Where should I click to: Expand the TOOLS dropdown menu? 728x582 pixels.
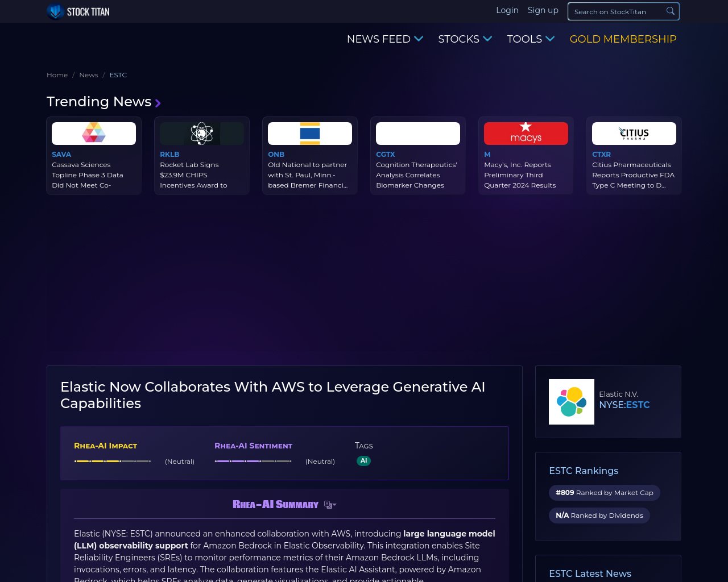click(531, 39)
